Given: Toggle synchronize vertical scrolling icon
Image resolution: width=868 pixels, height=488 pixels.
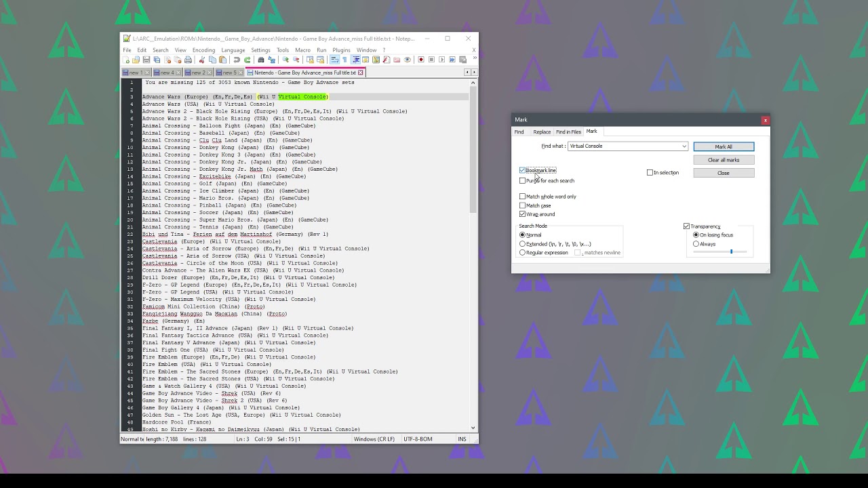Looking at the screenshot, I should (x=310, y=60).
